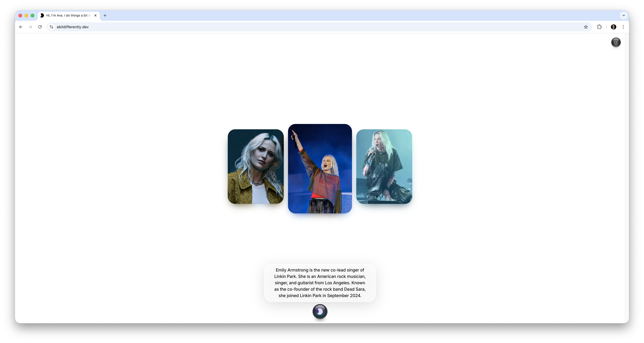This screenshot has height=343, width=644.
Task: Click the Ava favicon on the browser tab
Action: [x=42, y=15]
